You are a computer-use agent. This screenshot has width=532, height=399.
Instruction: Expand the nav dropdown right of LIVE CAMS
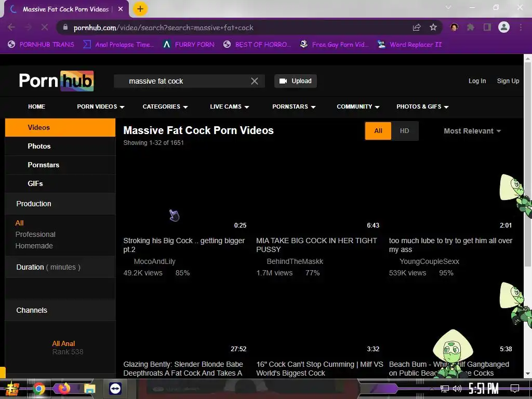coord(294,107)
